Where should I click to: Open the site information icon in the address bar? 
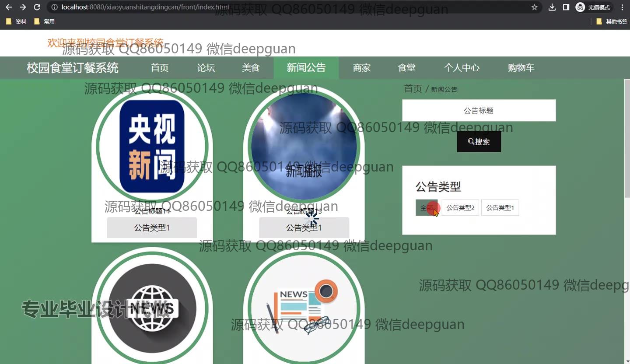[x=54, y=7]
